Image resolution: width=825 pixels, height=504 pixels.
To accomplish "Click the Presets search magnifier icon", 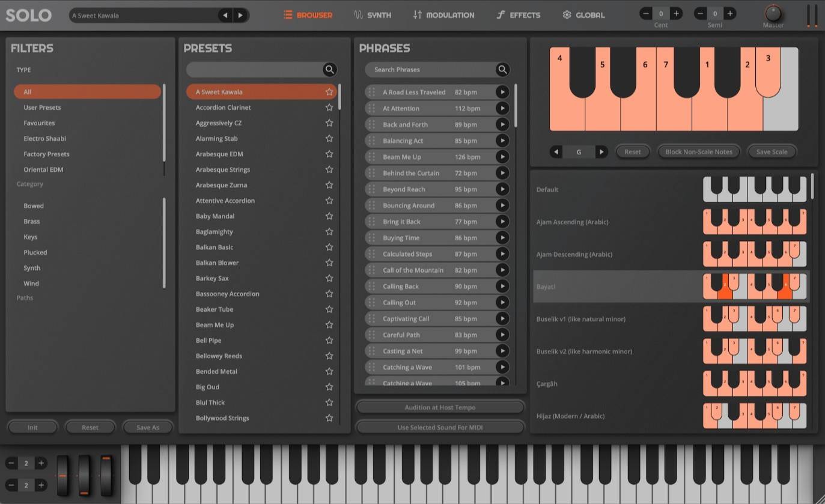I will click(329, 69).
